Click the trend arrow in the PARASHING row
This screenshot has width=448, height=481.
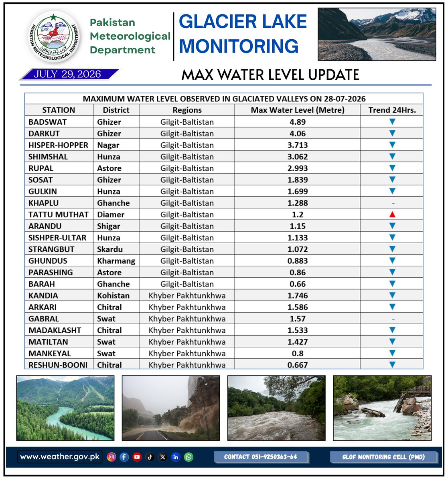tap(392, 272)
